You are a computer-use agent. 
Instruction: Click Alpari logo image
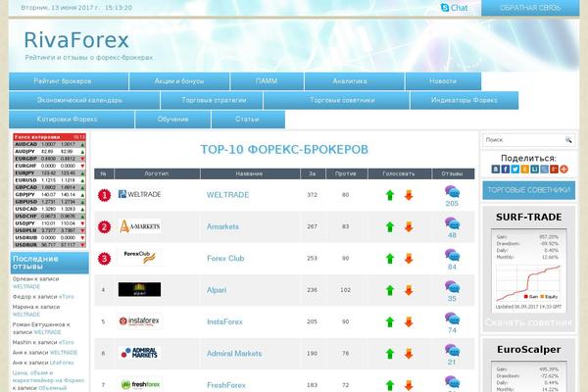coord(139,290)
